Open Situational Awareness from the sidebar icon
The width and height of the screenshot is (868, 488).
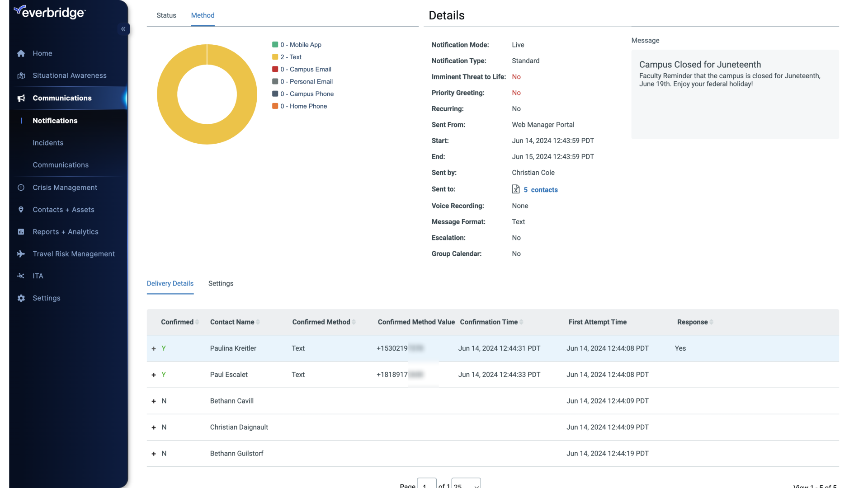(21, 75)
